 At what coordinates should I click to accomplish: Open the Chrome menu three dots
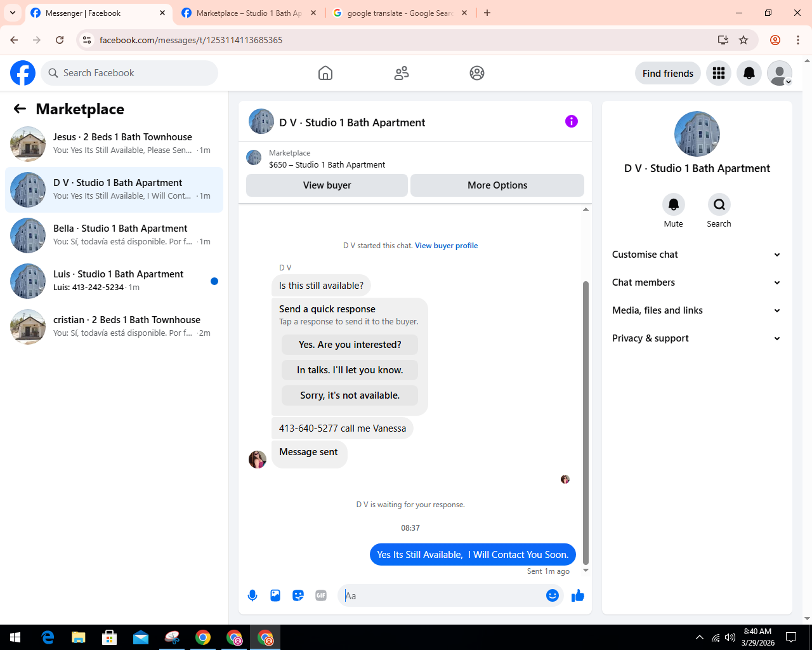[x=798, y=40]
